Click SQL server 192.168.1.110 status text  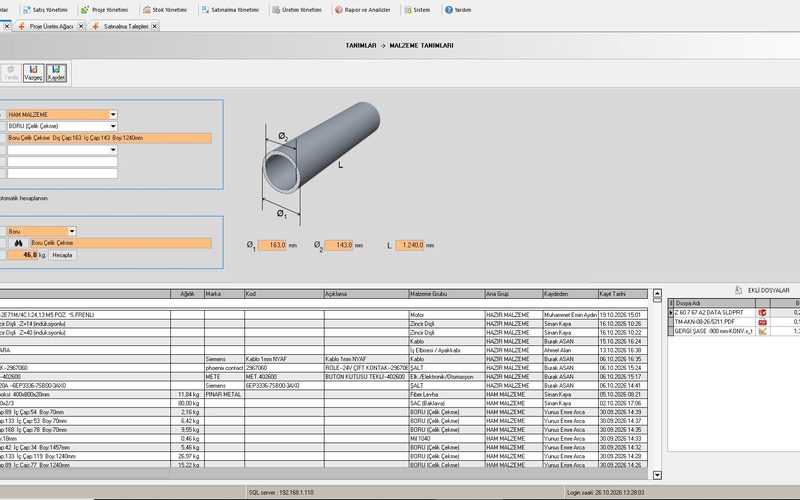(281, 493)
